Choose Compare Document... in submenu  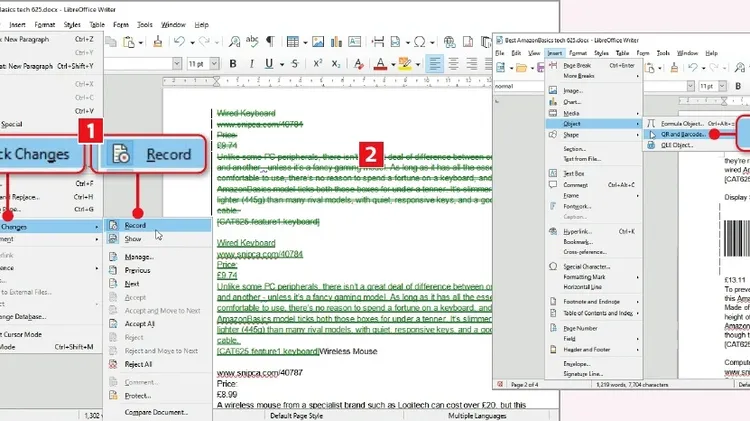coord(157,412)
